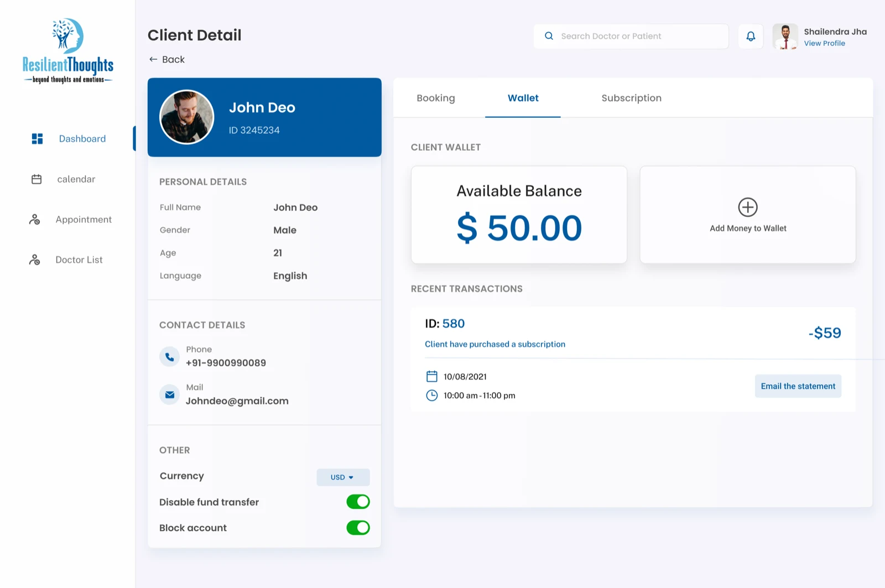Click the Doctor List person icon
Image resolution: width=885 pixels, height=588 pixels.
coord(34,260)
